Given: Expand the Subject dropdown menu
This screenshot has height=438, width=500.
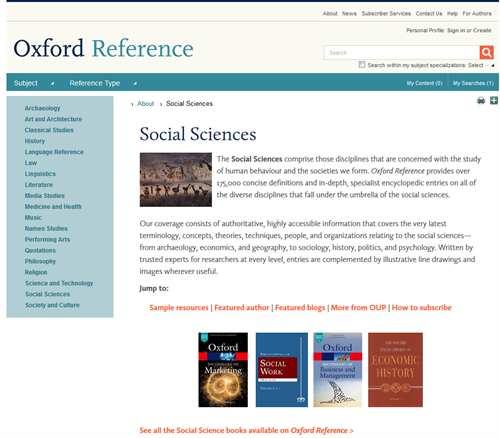Looking at the screenshot, I should click(34, 83).
